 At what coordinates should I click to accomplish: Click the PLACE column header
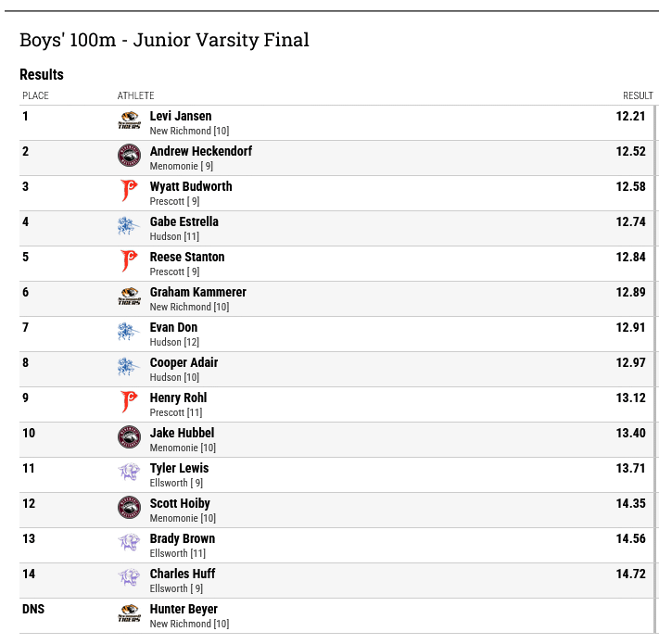tap(35, 95)
